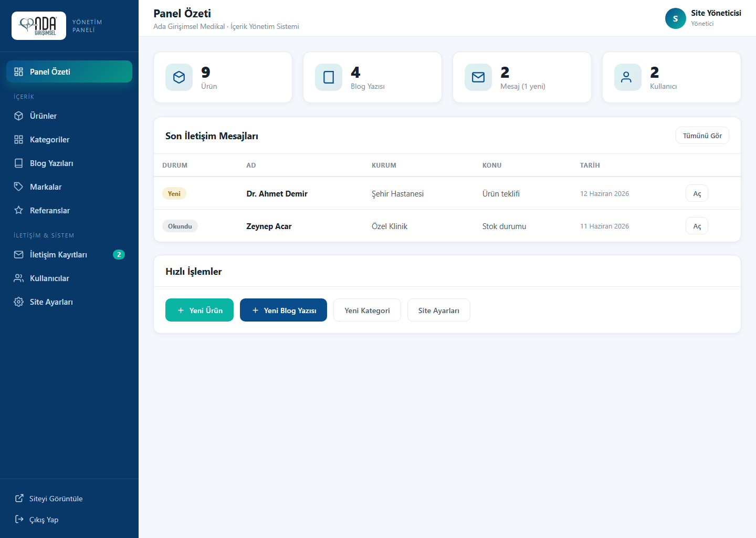Click the Kategoriler grid icon
This screenshot has width=756, height=538.
coord(19,140)
